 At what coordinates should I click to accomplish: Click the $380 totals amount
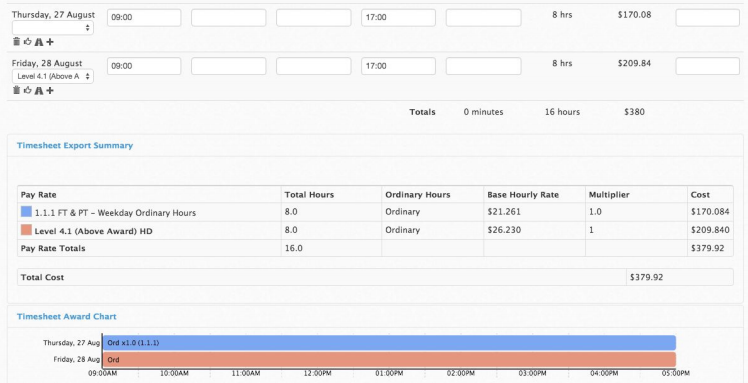(x=634, y=112)
